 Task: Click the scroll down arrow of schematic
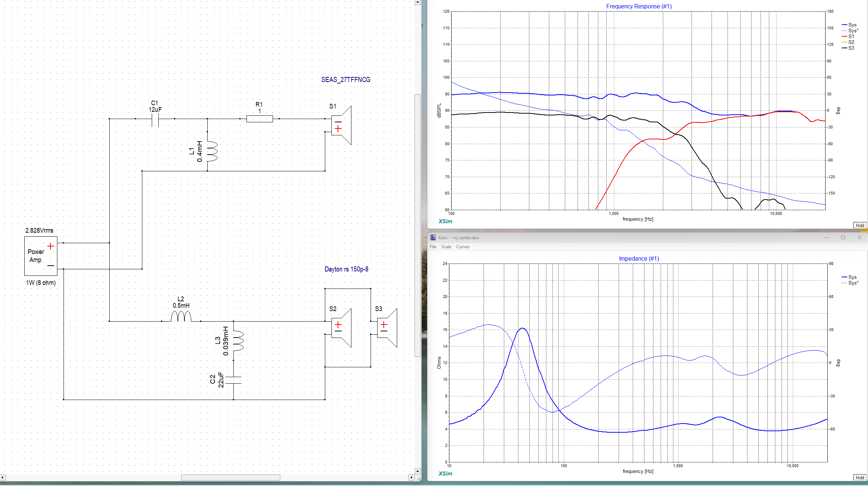[417, 471]
